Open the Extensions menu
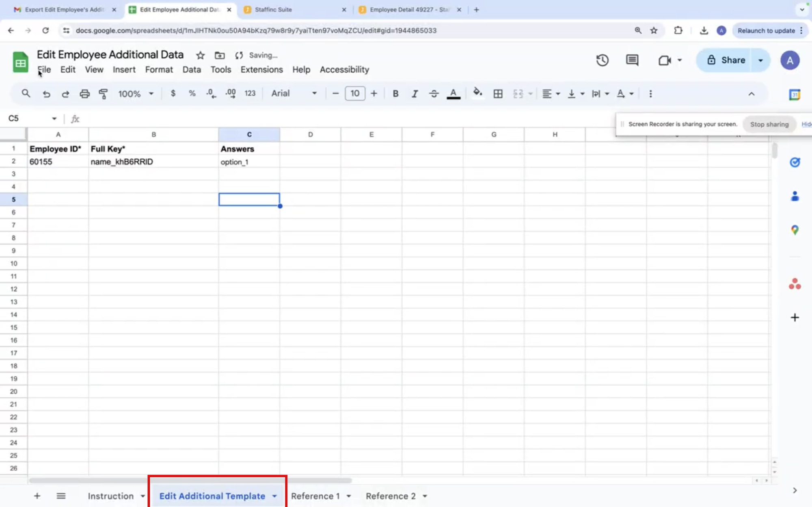The image size is (812, 507). [261, 69]
